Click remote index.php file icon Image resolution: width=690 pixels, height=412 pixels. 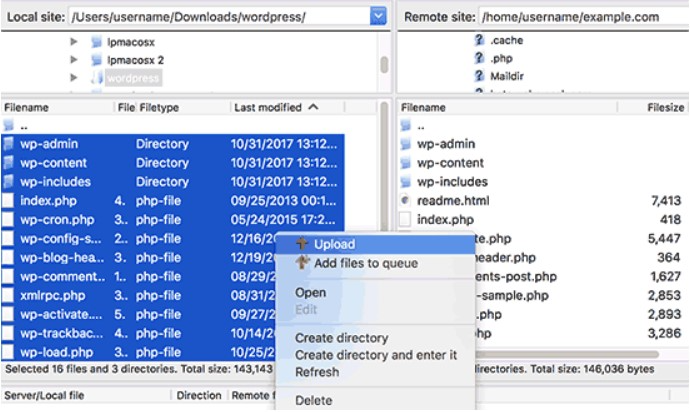click(x=405, y=219)
